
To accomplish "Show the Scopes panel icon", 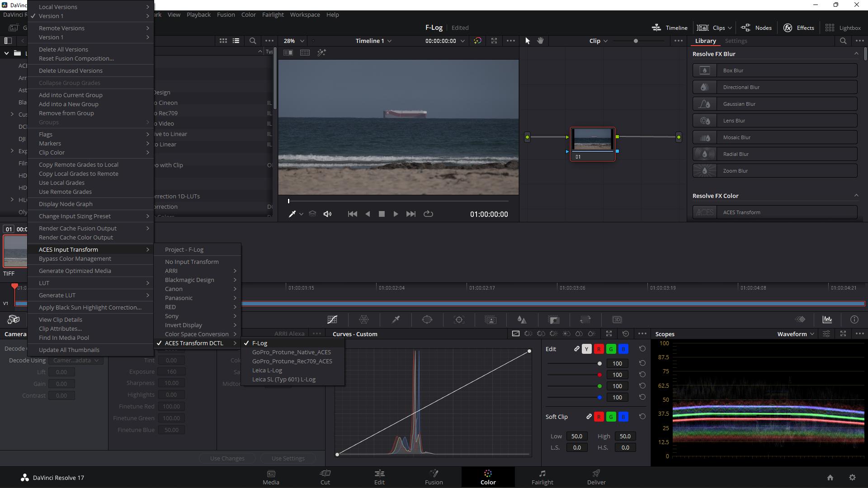I will 827,319.
